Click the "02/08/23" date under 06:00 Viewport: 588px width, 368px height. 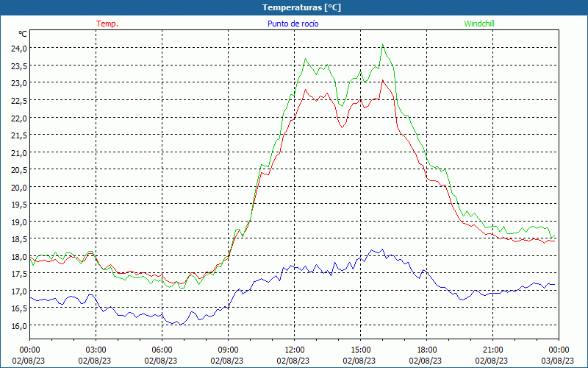161,361
